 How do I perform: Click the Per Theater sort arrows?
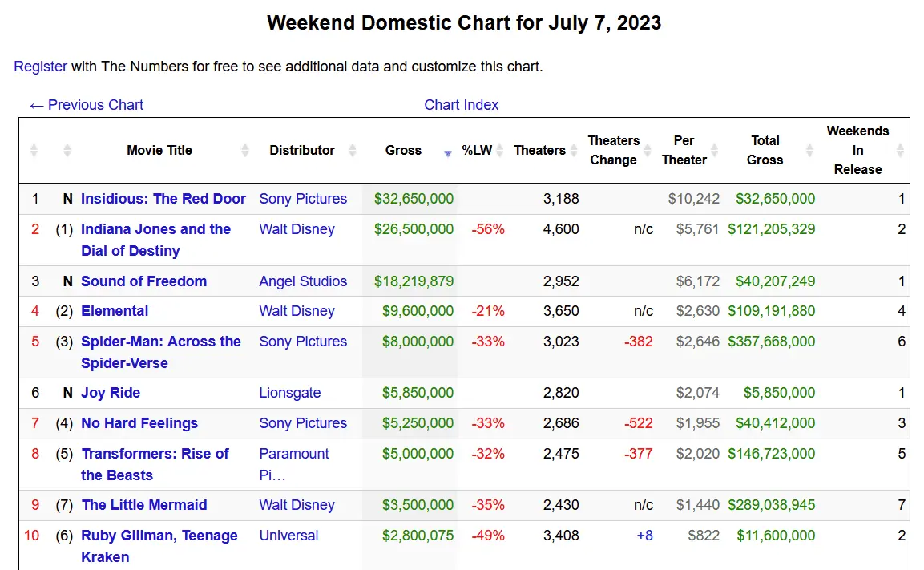(x=715, y=151)
